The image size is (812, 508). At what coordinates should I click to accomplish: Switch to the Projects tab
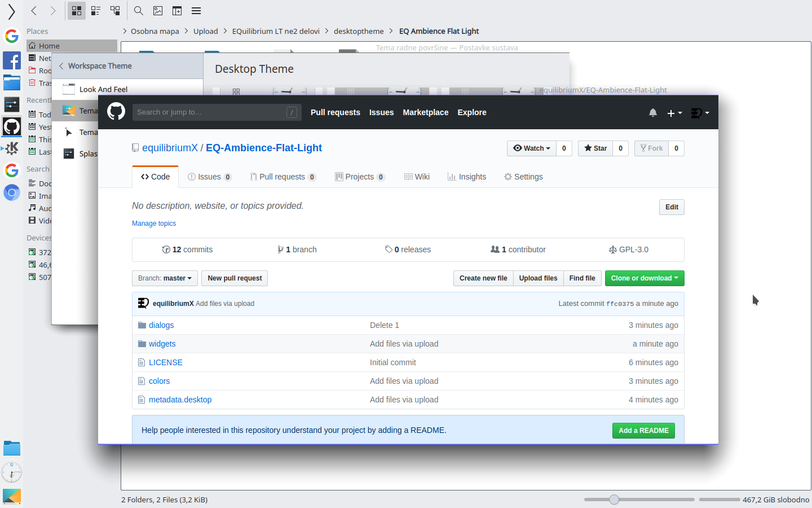point(360,177)
